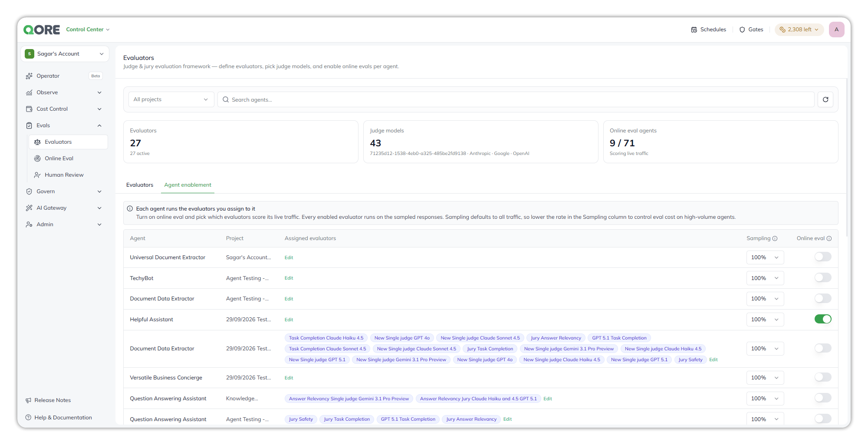The width and height of the screenshot is (868, 445).
Task: Enable online eval for TechyBot
Action: point(823,278)
